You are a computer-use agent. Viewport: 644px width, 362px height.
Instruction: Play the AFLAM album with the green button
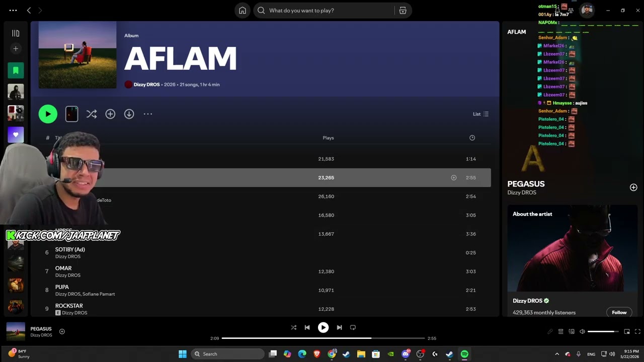pos(48,114)
